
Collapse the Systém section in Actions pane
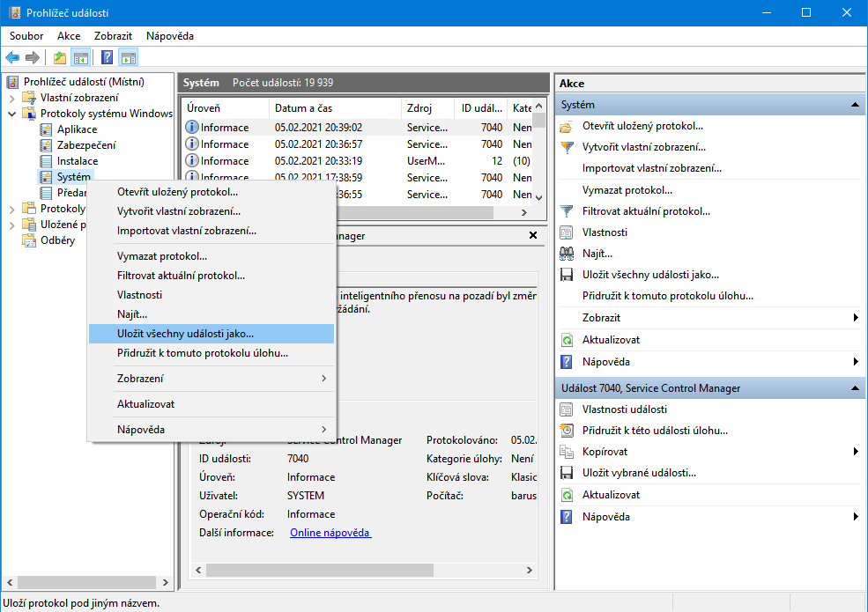click(854, 105)
